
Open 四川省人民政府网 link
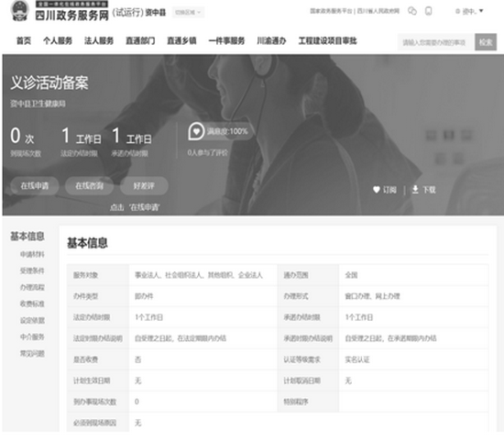(x=378, y=11)
